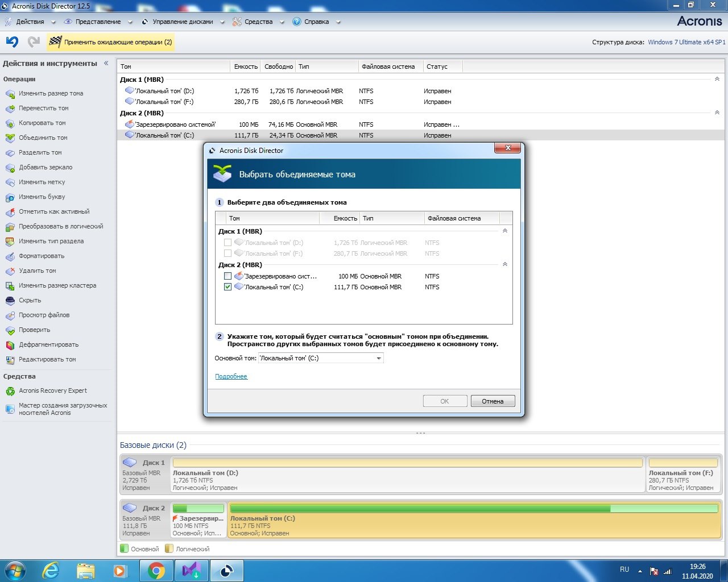Click the undo arrow in the toolbar

pyautogui.click(x=12, y=41)
